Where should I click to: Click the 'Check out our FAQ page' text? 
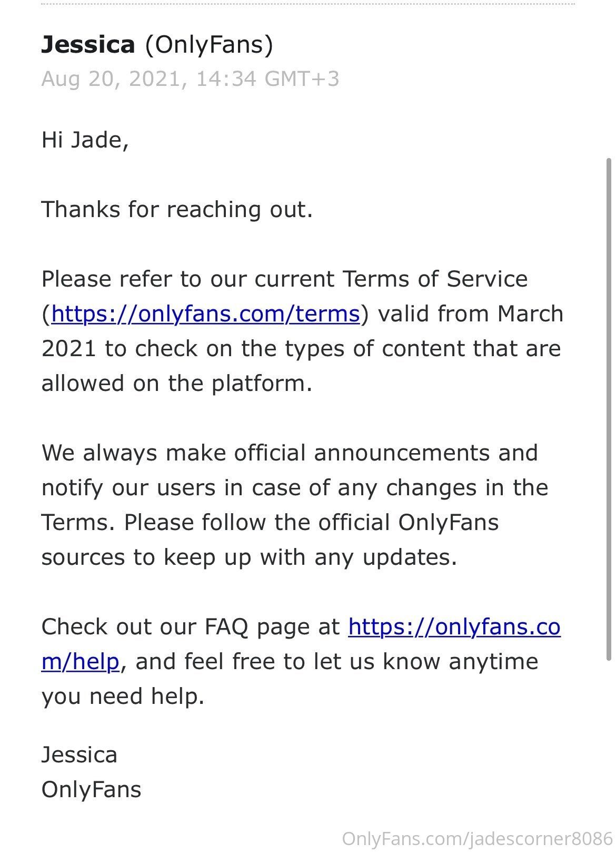click(191, 627)
